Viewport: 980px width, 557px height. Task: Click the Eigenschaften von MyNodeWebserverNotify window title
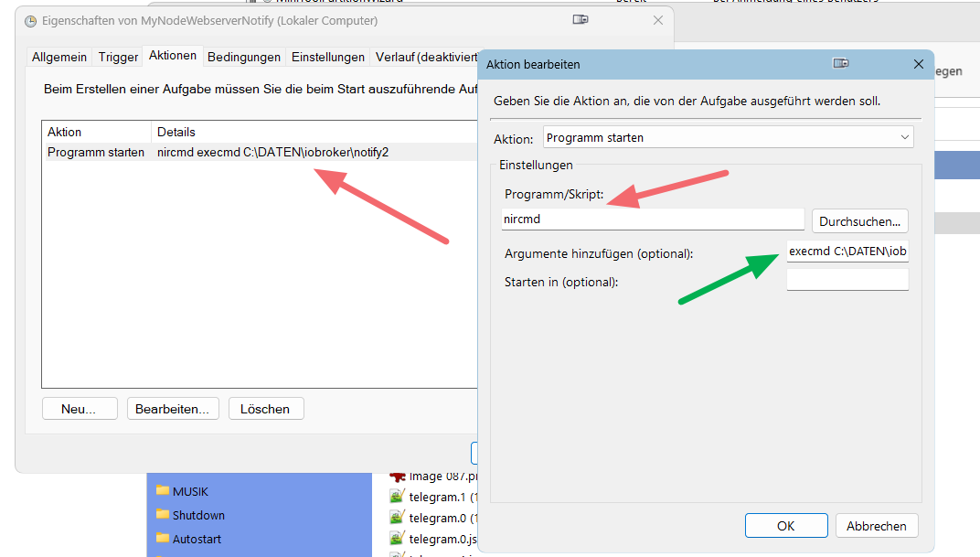pos(210,21)
